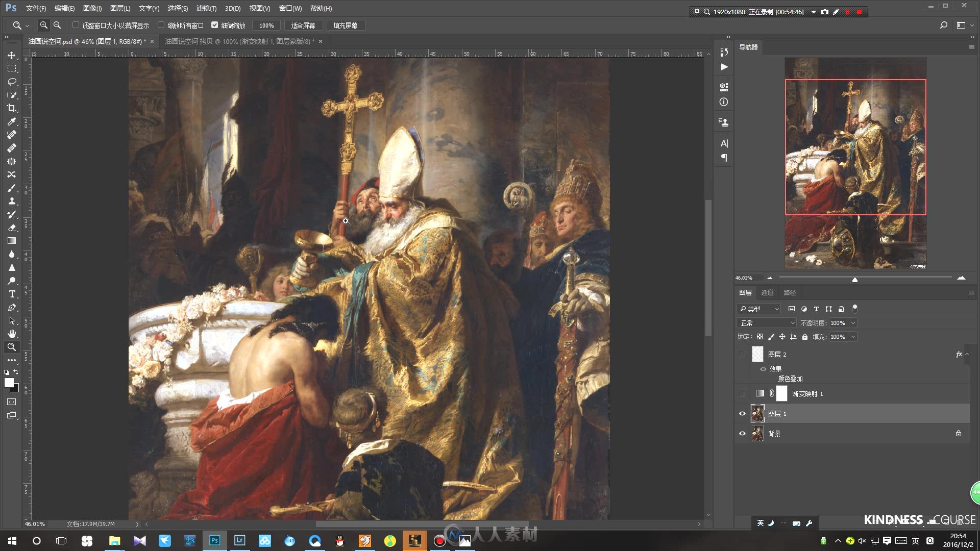Select the Blur tool
The width and height of the screenshot is (980, 551).
(x=12, y=254)
